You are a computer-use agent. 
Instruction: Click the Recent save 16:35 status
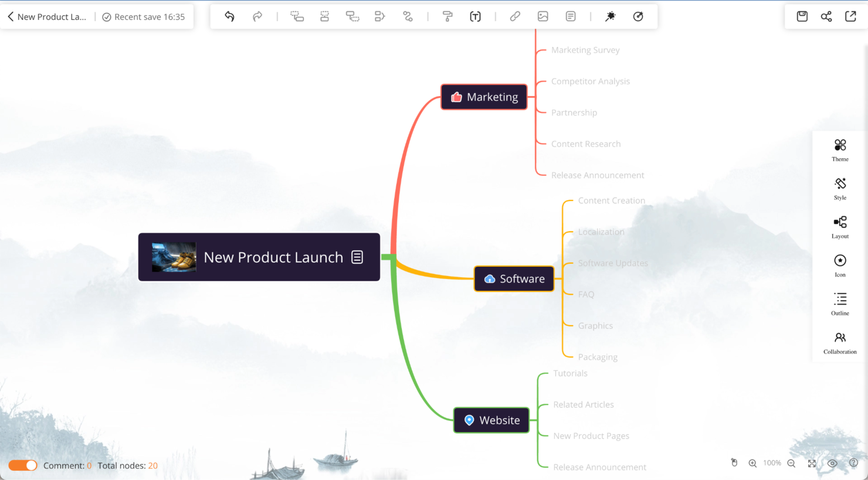(144, 16)
